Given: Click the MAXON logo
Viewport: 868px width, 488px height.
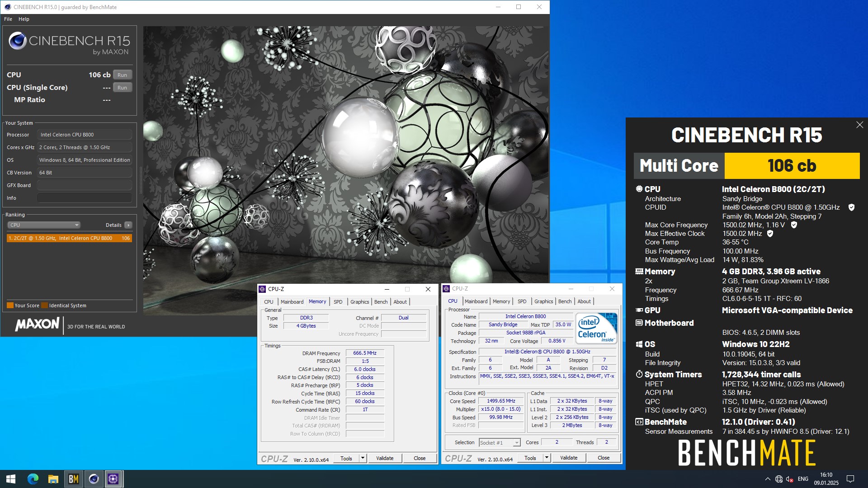Looking at the screenshot, I should (37, 324).
